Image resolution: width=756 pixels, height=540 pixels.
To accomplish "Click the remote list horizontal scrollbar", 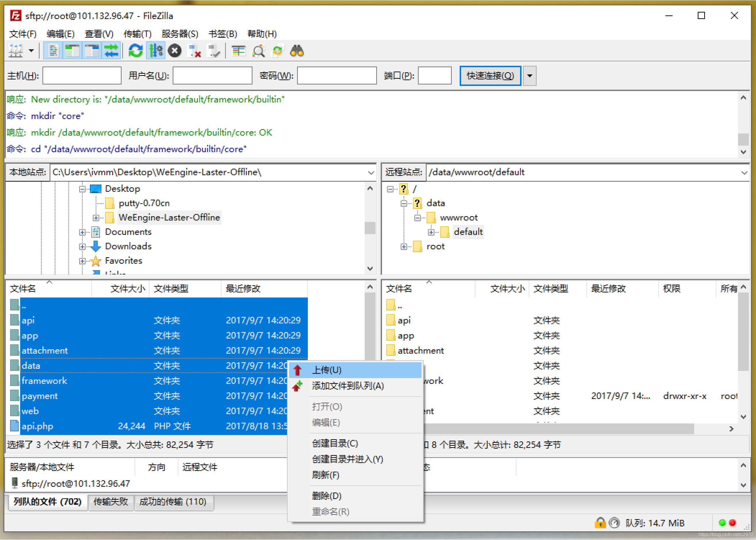I will pos(558,429).
